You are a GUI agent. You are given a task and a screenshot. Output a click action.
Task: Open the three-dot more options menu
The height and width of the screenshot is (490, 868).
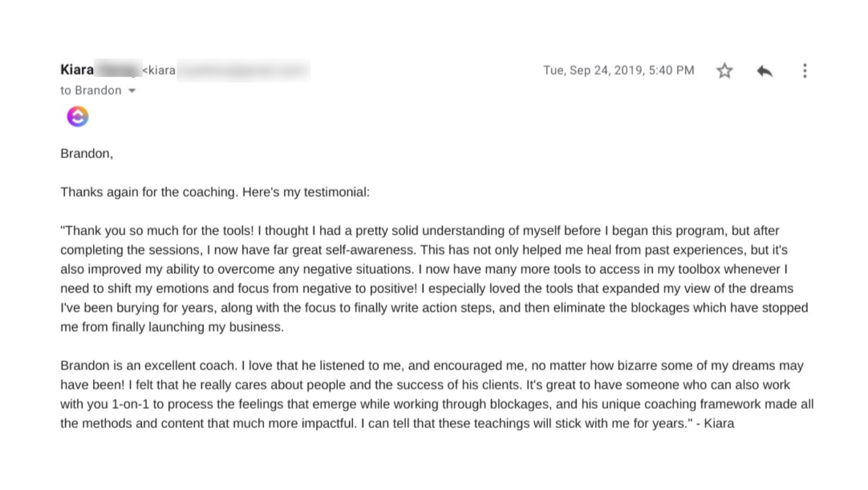pos(804,71)
